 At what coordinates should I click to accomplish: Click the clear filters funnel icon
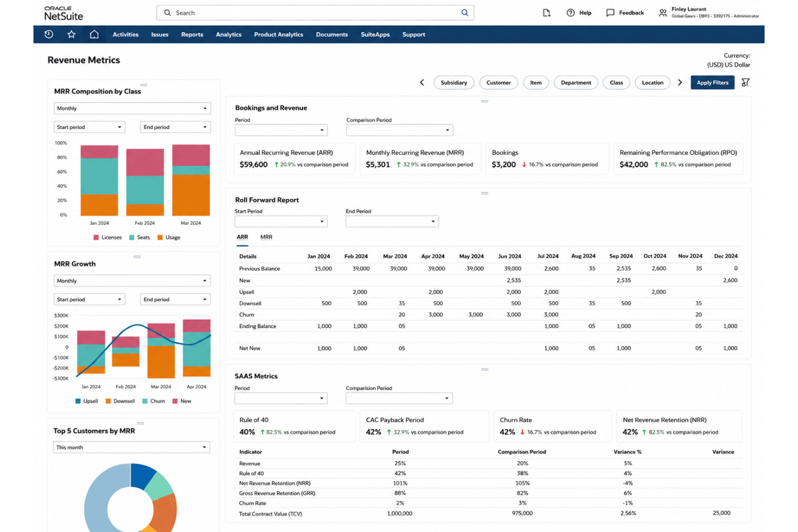(x=745, y=82)
